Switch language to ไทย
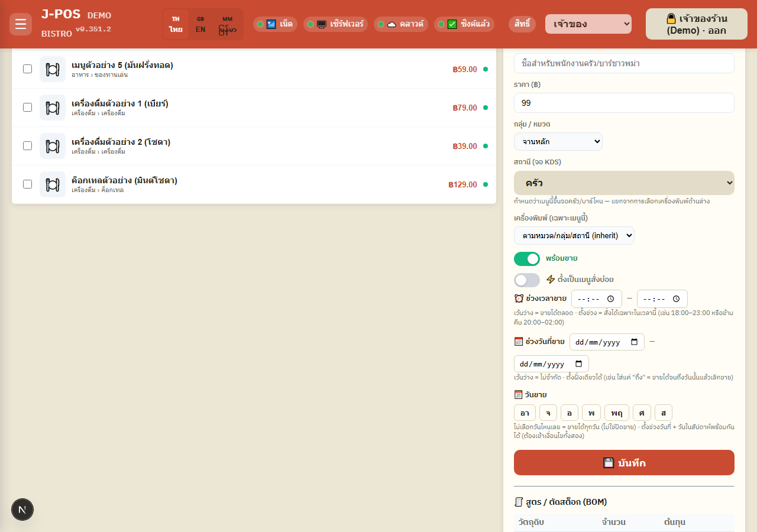Screen dimensions: 757x532 pos(176,25)
